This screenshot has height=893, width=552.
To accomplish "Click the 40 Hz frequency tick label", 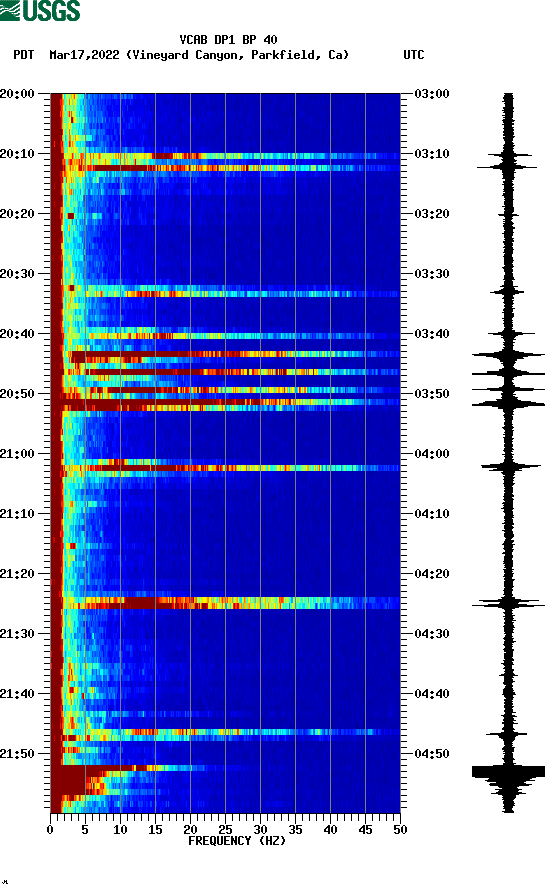I will pyautogui.click(x=330, y=830).
